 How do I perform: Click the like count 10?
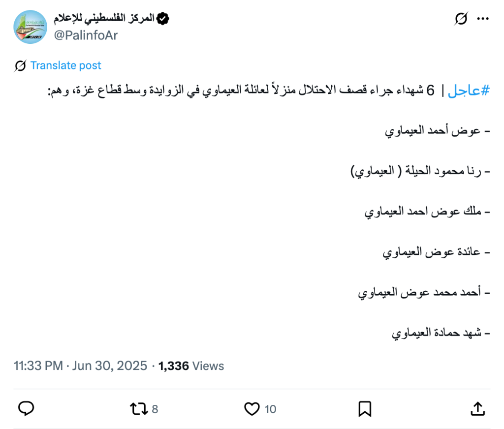tap(270, 409)
